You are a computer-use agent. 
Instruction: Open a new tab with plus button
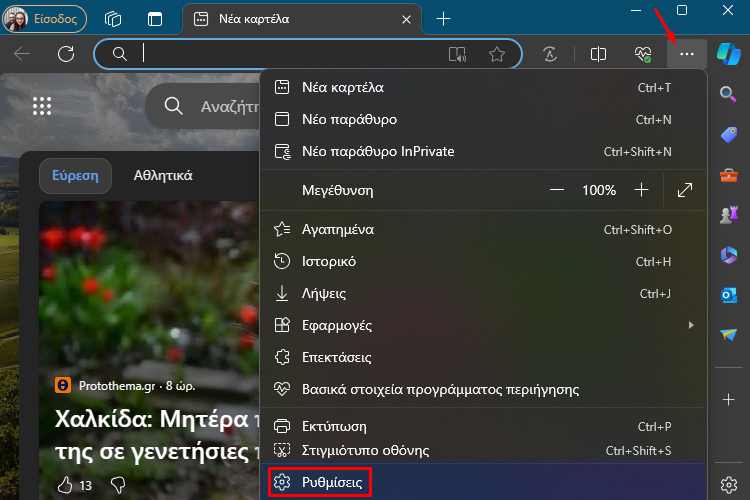[443, 19]
